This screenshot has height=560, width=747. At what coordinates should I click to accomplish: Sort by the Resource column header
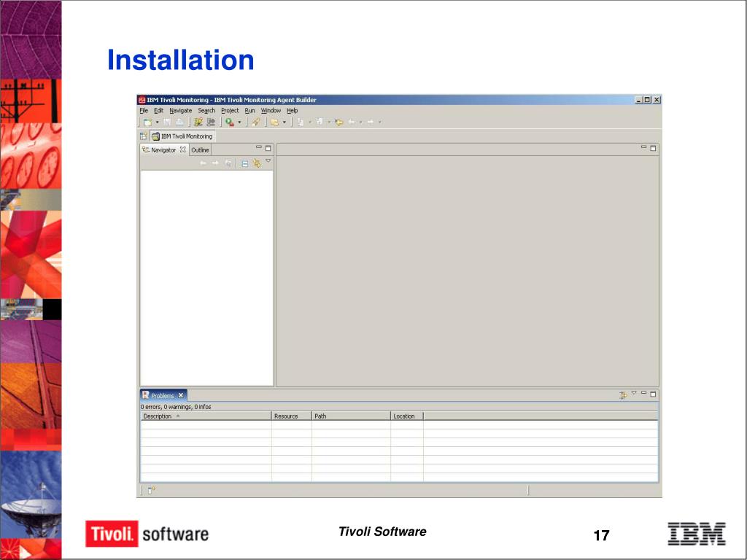(x=292, y=416)
